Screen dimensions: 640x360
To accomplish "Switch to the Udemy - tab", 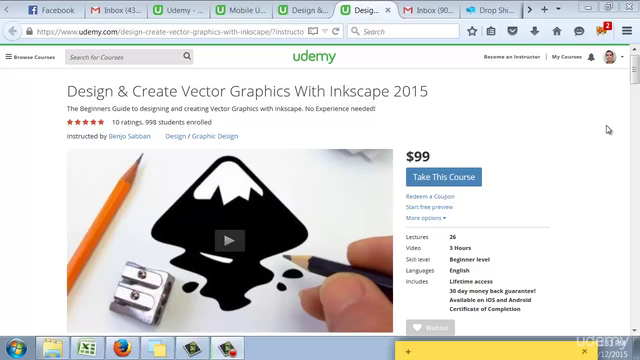I will pyautogui.click(x=178, y=10).
